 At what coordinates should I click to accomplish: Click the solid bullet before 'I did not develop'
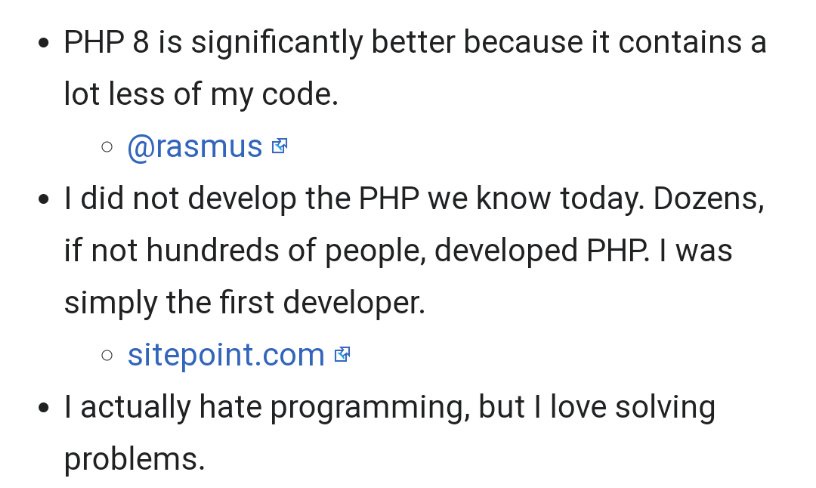[44, 199]
